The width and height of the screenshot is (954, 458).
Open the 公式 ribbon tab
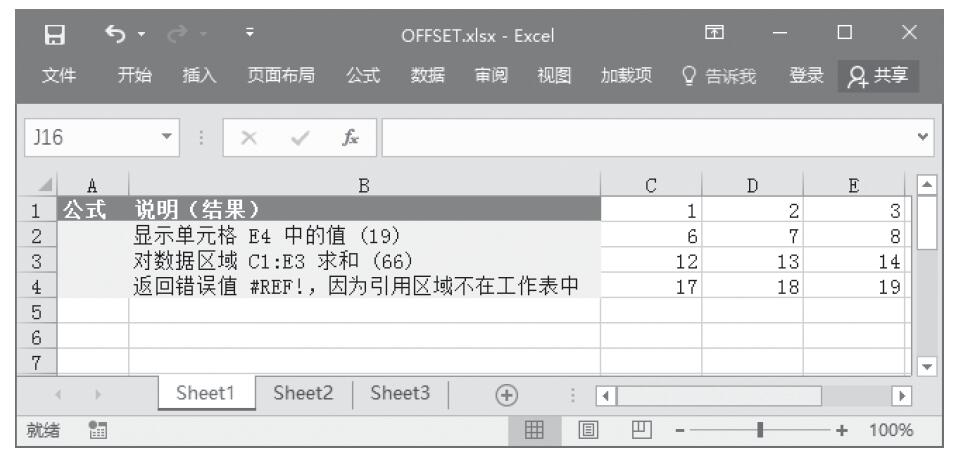coord(363,75)
